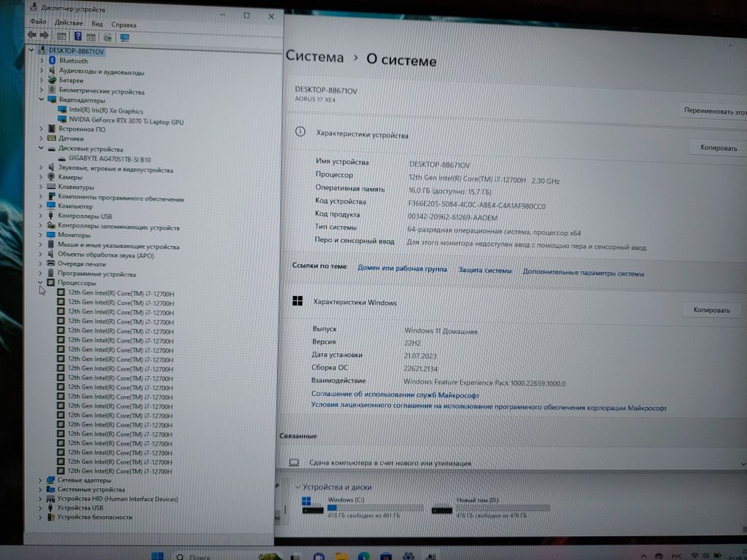Collapse the Процессоры category
This screenshot has height=560, width=747.
click(x=41, y=282)
